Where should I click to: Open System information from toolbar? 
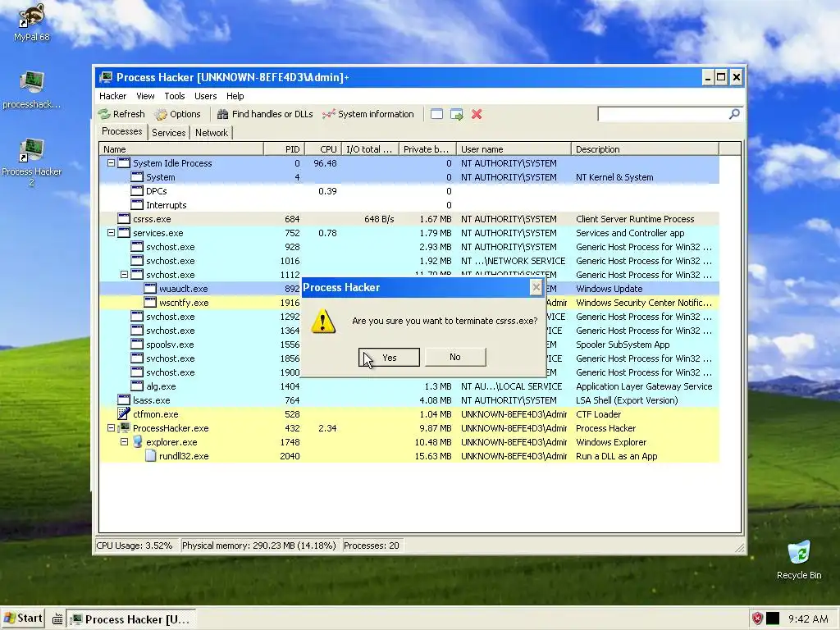tap(368, 114)
